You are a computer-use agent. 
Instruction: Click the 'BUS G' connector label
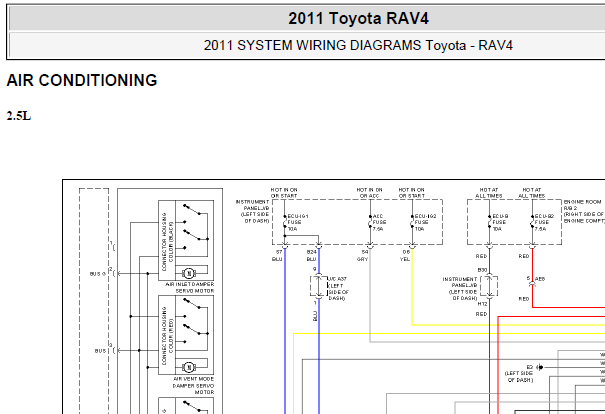click(x=97, y=274)
